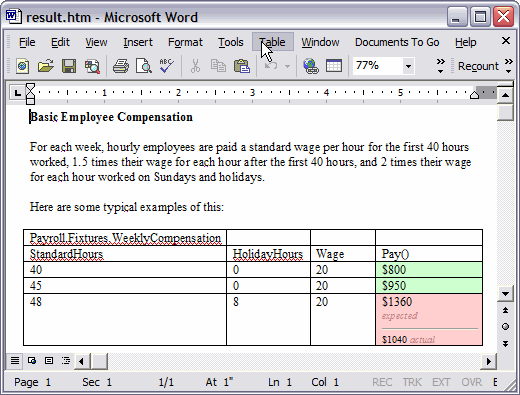Open a file with the Open folder icon
This screenshot has width=520, height=395.
46,66
